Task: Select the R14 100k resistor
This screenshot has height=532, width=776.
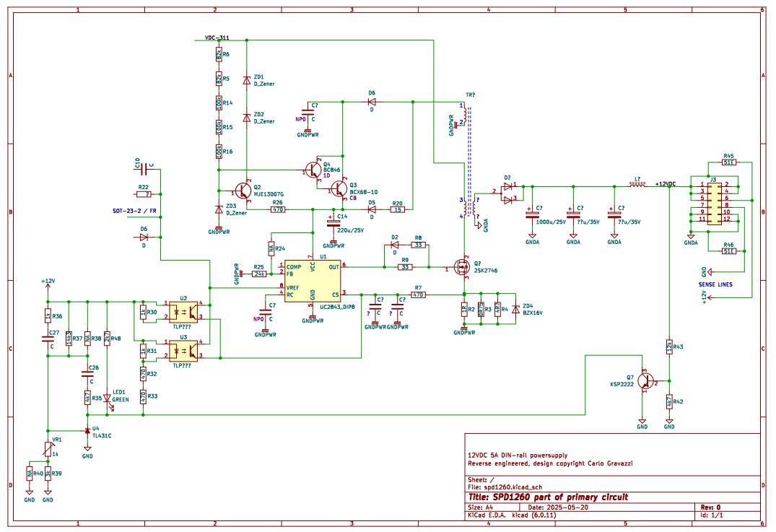Action: (x=218, y=103)
